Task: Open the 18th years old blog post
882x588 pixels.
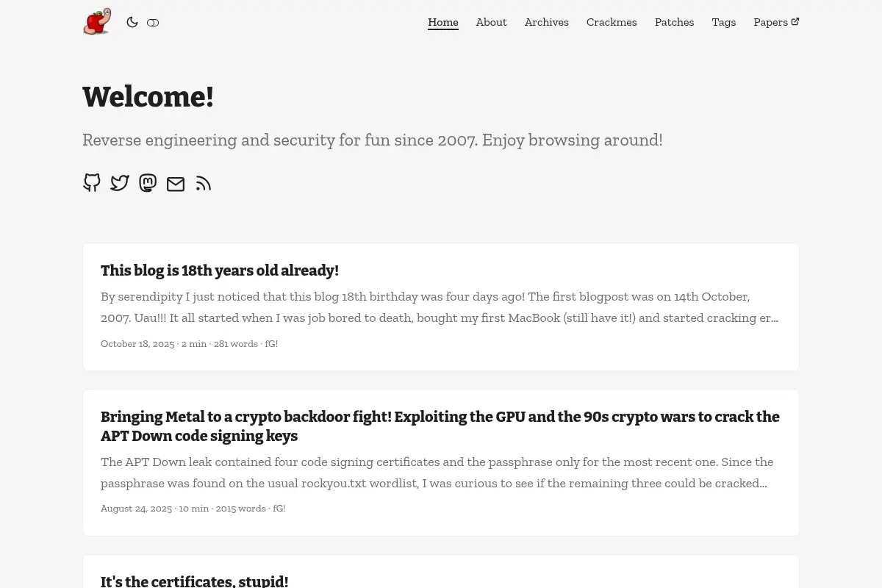Action: tap(220, 270)
